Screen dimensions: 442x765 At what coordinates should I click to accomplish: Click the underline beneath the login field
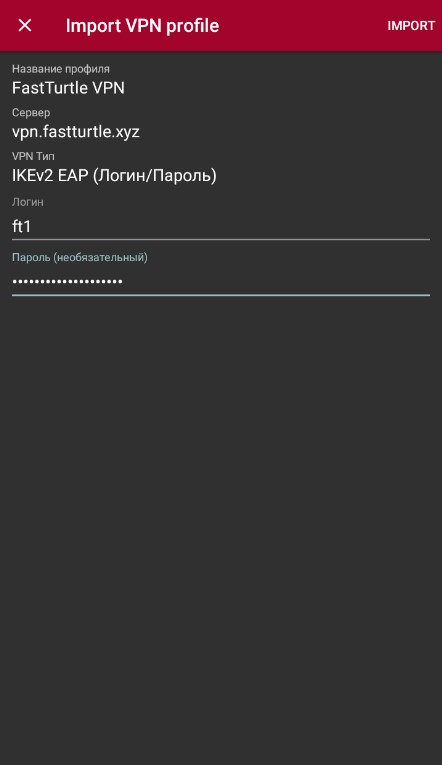(x=221, y=240)
